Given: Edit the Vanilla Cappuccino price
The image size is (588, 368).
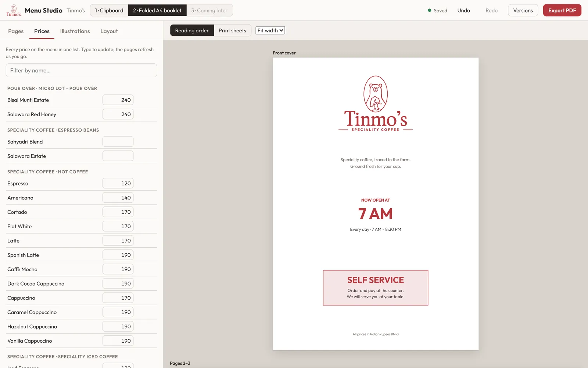Looking at the screenshot, I should (x=118, y=341).
